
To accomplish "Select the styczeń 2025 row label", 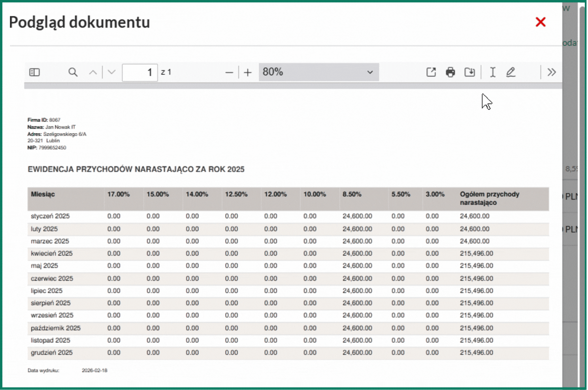I will [x=50, y=216].
